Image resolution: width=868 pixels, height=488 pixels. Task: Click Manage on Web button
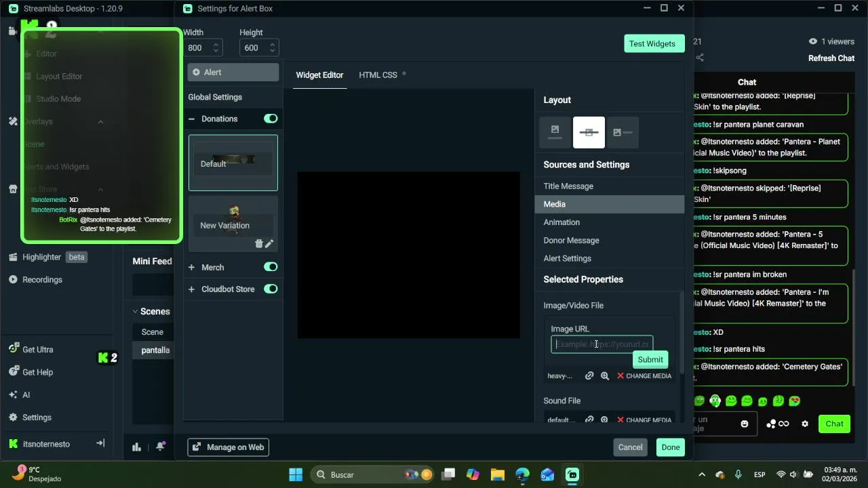[229, 447]
